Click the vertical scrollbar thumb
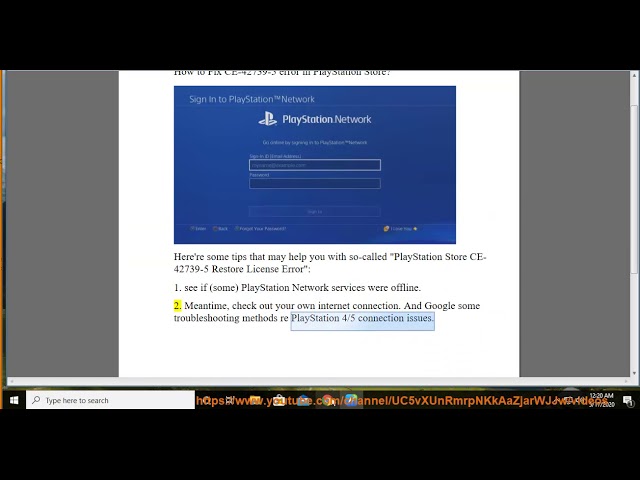 tap(634, 189)
